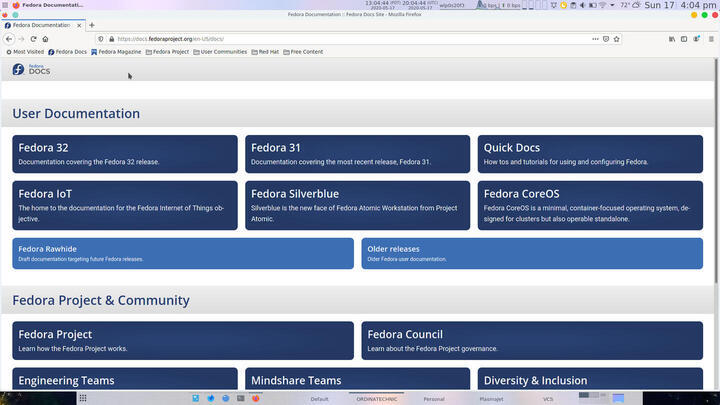Bookmark this page with the star
The image size is (720, 405).
pyautogui.click(x=616, y=39)
